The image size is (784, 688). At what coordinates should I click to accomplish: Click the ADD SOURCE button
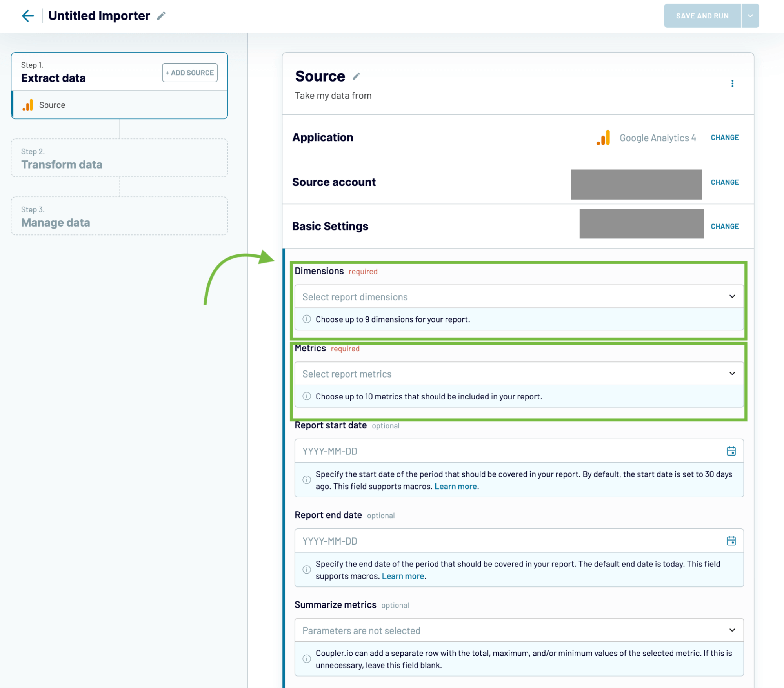pyautogui.click(x=189, y=73)
